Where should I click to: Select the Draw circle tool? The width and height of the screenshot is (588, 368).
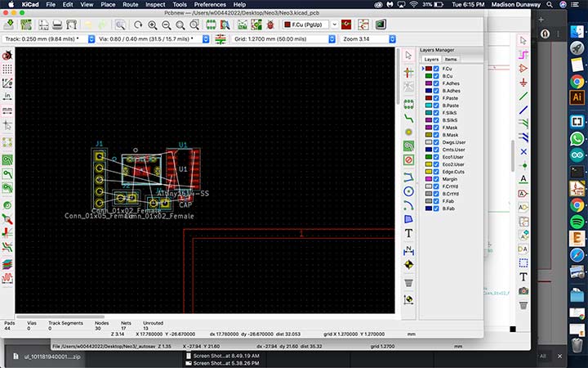(409, 191)
